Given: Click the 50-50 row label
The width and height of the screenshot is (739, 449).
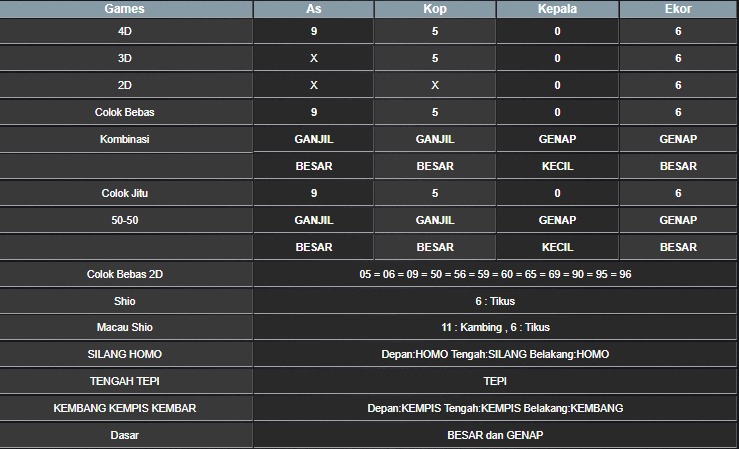Looking at the screenshot, I should (x=125, y=220).
